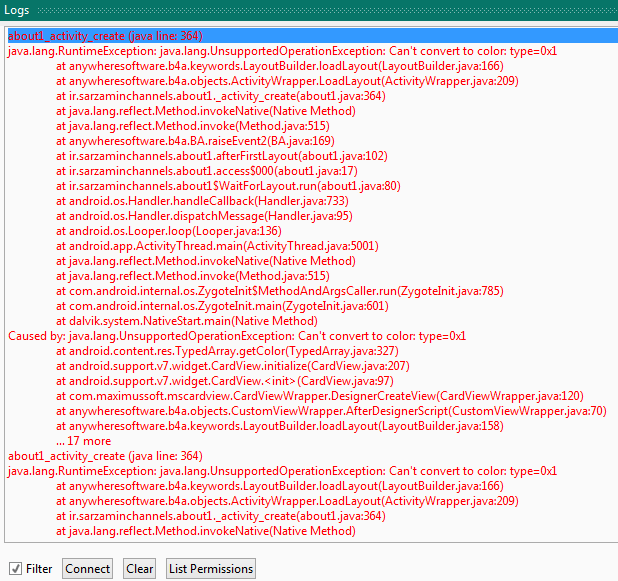The height and width of the screenshot is (581, 618).
Task: Click the dalvik.system.NativeStart.main line
Action: [186, 321]
